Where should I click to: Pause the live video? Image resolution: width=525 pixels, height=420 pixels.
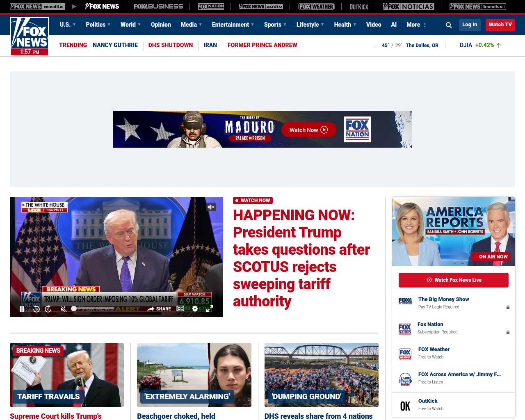(x=22, y=309)
